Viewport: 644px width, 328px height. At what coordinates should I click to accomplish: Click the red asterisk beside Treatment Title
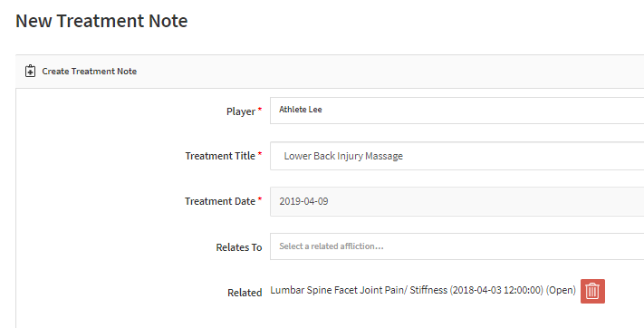point(260,154)
